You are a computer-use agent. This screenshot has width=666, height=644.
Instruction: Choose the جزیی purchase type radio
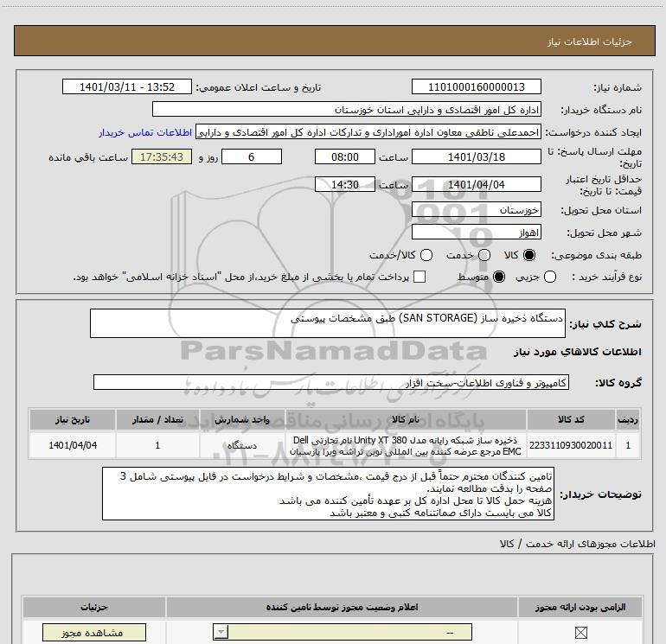tap(550, 277)
